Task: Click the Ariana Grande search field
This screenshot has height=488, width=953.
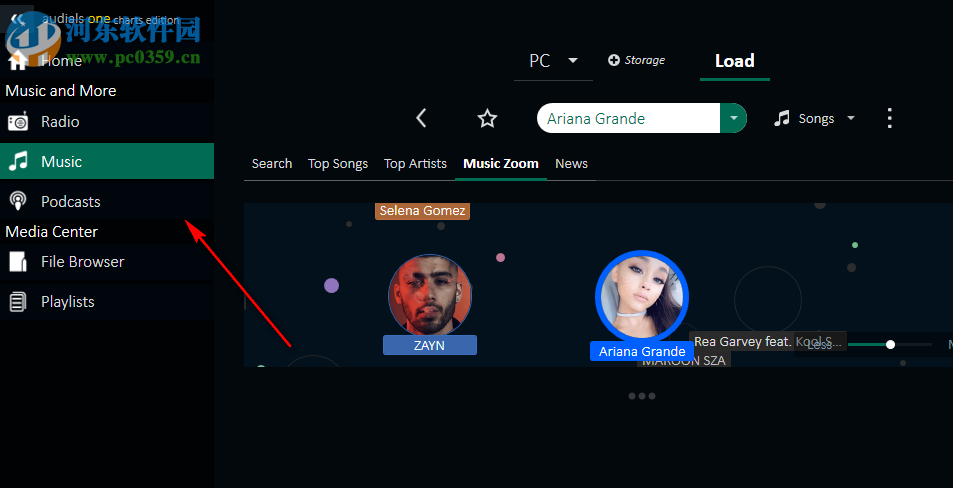Action: coord(628,119)
